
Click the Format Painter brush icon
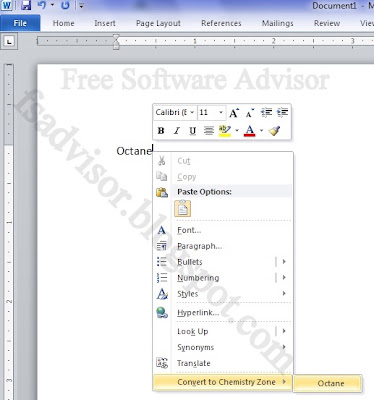[x=274, y=131]
